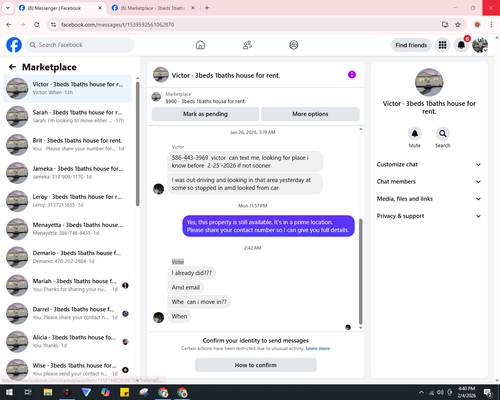Open Darrel conversation in list
Screen dimensions: 500x400
click(x=67, y=313)
